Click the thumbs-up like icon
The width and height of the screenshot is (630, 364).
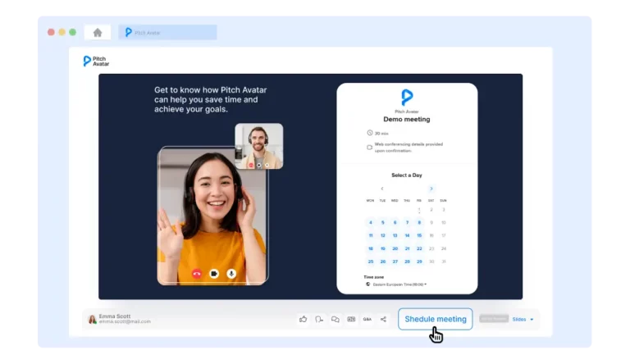click(x=303, y=319)
